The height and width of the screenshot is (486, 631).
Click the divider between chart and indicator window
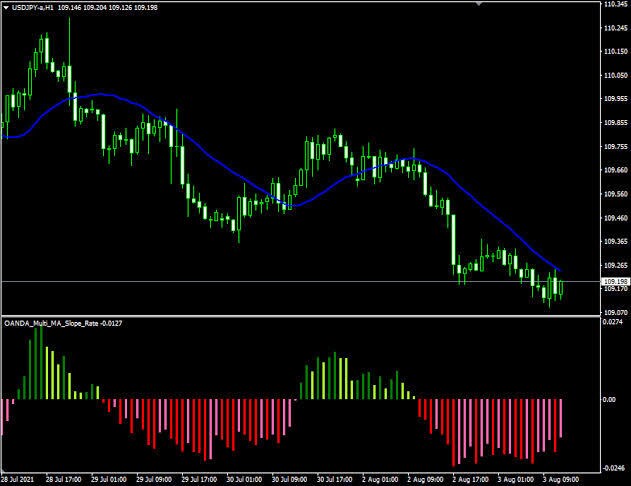(300, 316)
